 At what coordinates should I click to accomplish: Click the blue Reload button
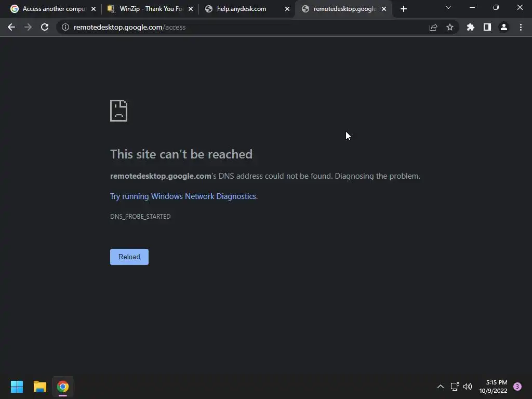tap(129, 257)
